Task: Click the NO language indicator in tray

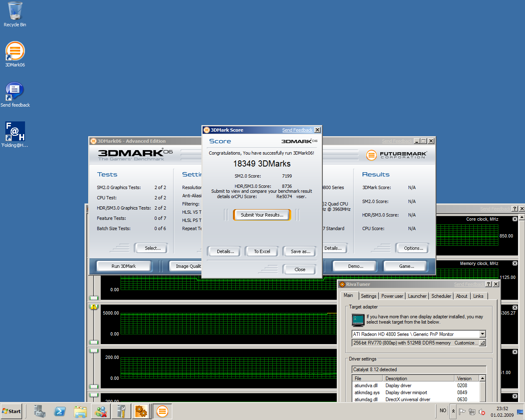Action: pyautogui.click(x=443, y=411)
